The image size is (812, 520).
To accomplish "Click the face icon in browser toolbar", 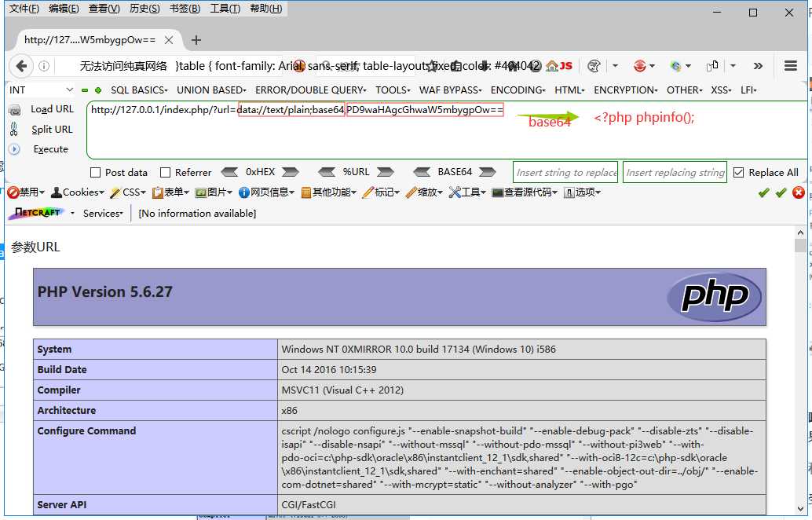I will click(x=594, y=66).
